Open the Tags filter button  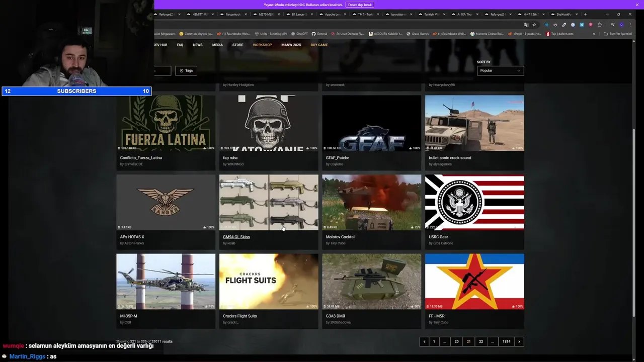pos(186,70)
